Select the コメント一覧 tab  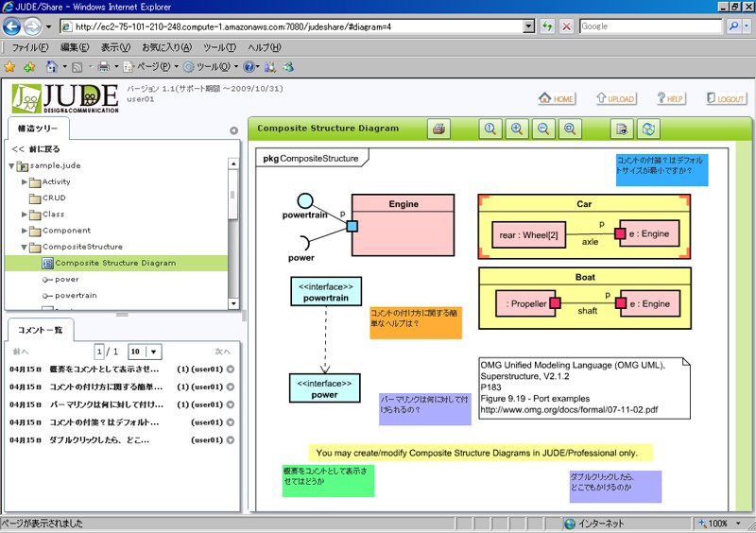pos(41,330)
